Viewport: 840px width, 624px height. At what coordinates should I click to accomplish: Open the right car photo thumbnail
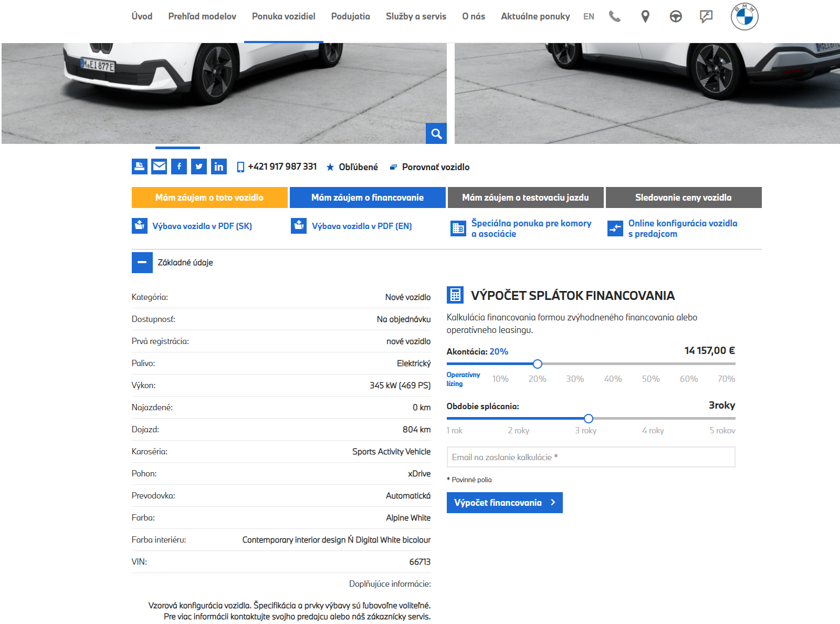point(647,93)
